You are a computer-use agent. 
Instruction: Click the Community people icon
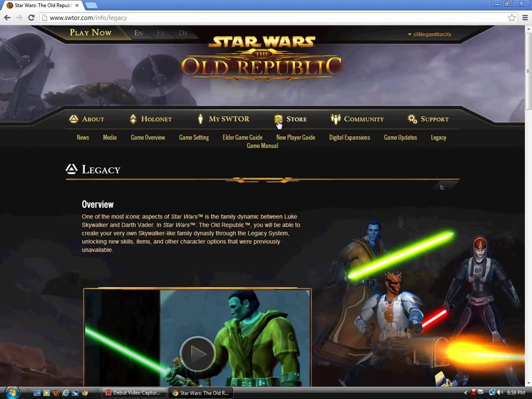336,119
